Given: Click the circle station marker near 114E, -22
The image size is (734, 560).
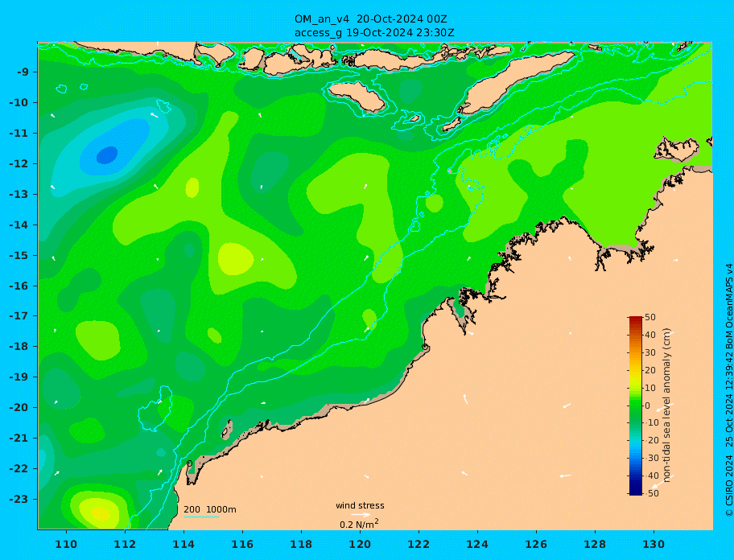Looking at the screenshot, I should [x=190, y=463].
